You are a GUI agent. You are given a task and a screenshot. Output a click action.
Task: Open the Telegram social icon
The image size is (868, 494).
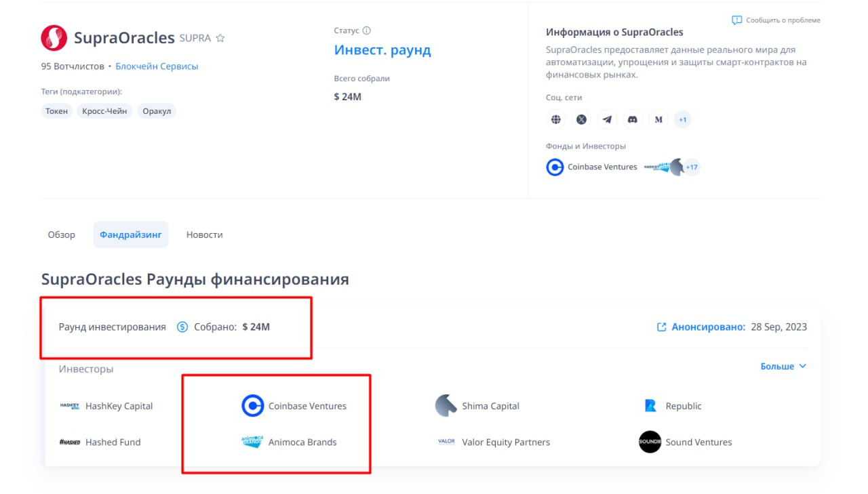607,120
